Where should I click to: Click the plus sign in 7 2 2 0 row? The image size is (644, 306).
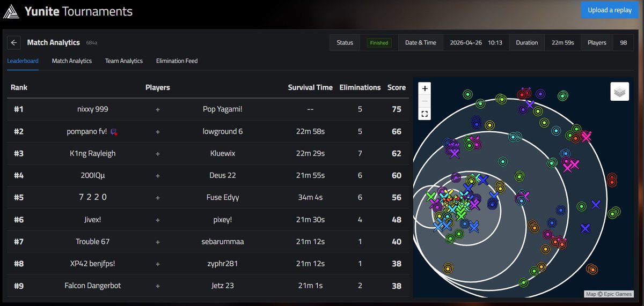tap(157, 198)
